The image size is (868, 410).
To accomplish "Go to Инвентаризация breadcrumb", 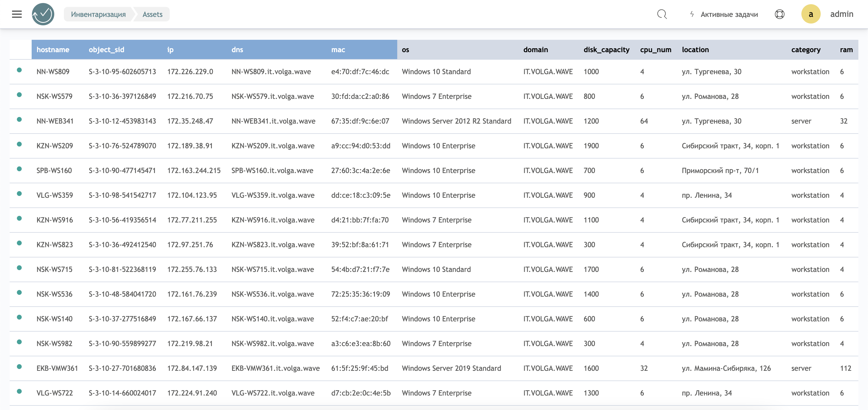I will [x=98, y=14].
